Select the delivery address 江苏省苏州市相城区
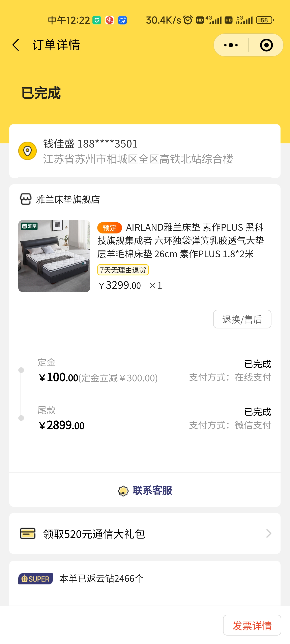The height and width of the screenshot is (644, 290). [x=138, y=159]
